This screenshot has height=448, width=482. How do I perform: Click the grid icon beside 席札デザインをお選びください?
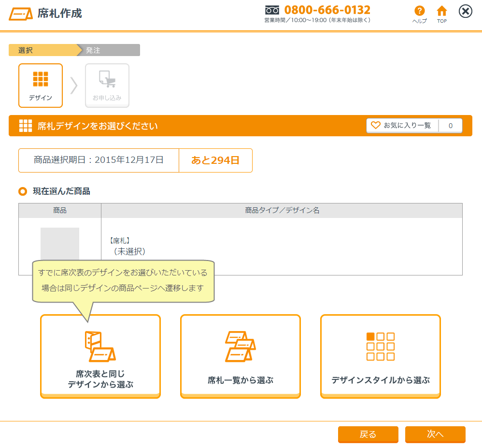click(25, 126)
